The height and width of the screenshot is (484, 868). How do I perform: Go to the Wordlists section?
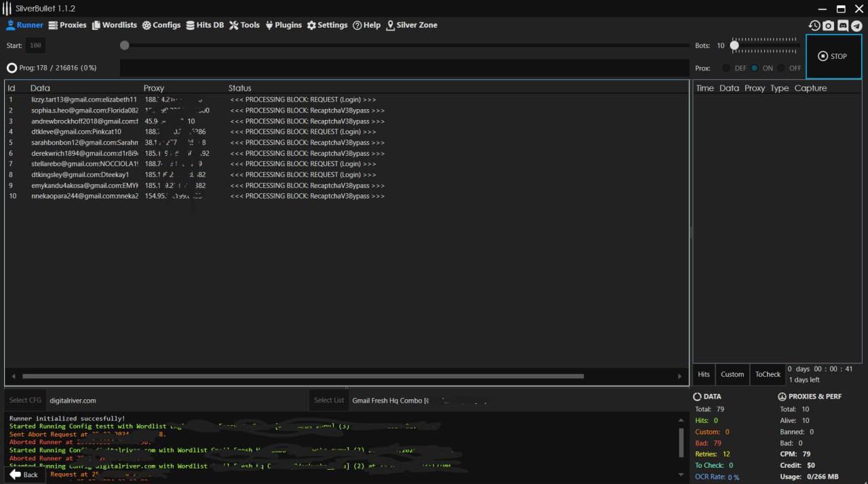[x=114, y=25]
